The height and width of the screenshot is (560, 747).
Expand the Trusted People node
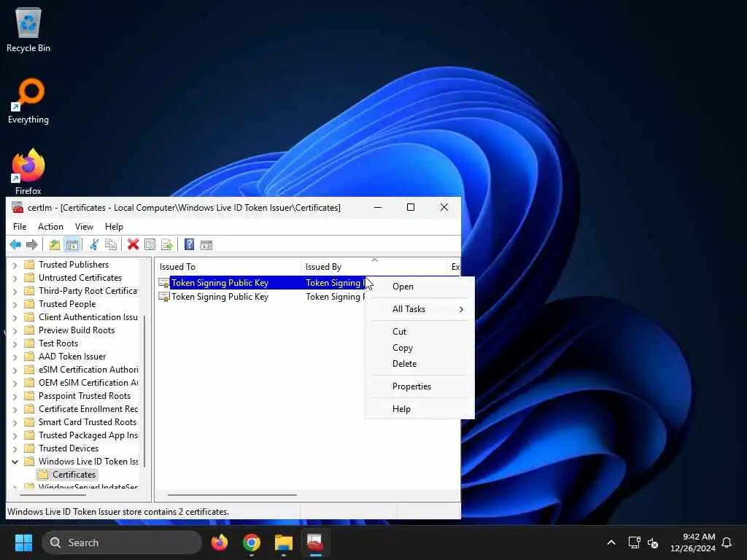coord(15,304)
